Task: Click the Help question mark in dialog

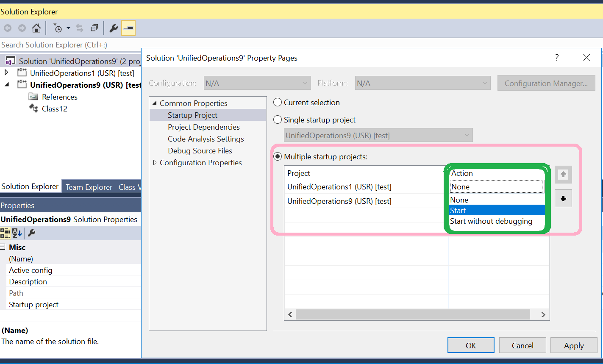Action: [557, 57]
